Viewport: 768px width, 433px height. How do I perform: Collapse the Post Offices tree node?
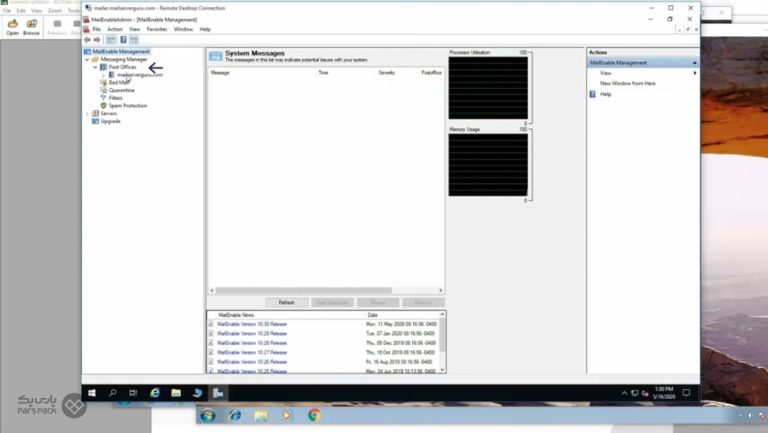click(x=95, y=67)
